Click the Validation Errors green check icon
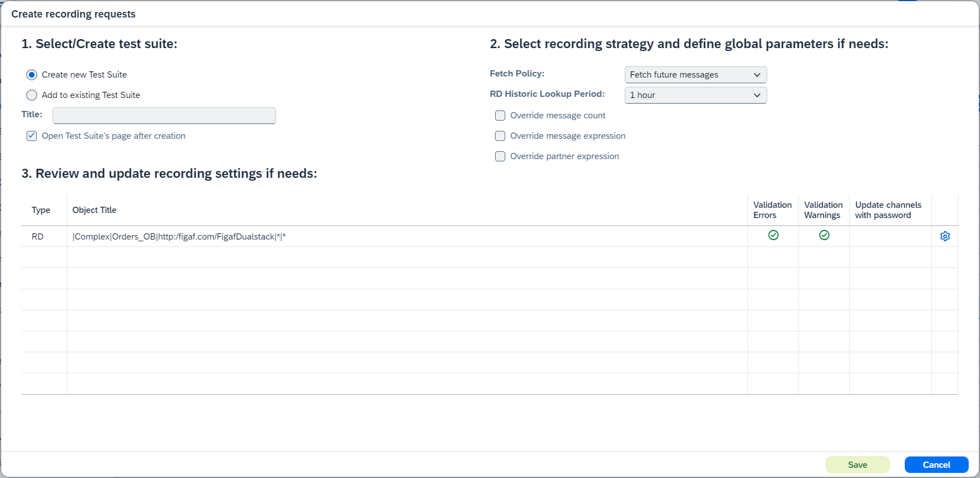Image resolution: width=980 pixels, height=478 pixels. click(773, 235)
